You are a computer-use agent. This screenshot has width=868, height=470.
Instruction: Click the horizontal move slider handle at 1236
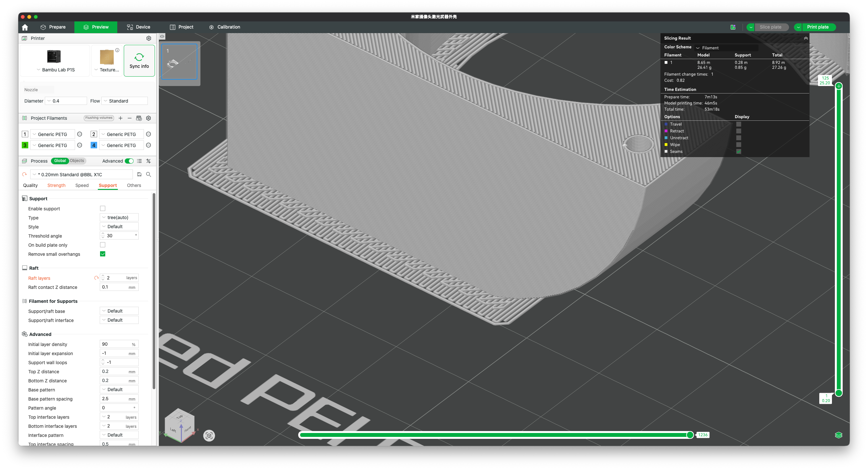pos(690,435)
